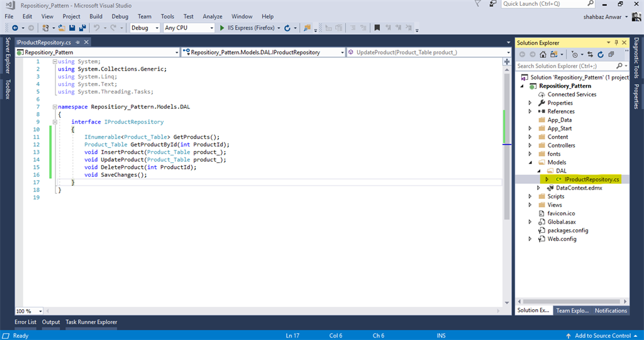Refresh Solution Explorer with the circular arrow
The height and width of the screenshot is (340, 644).
click(x=601, y=54)
